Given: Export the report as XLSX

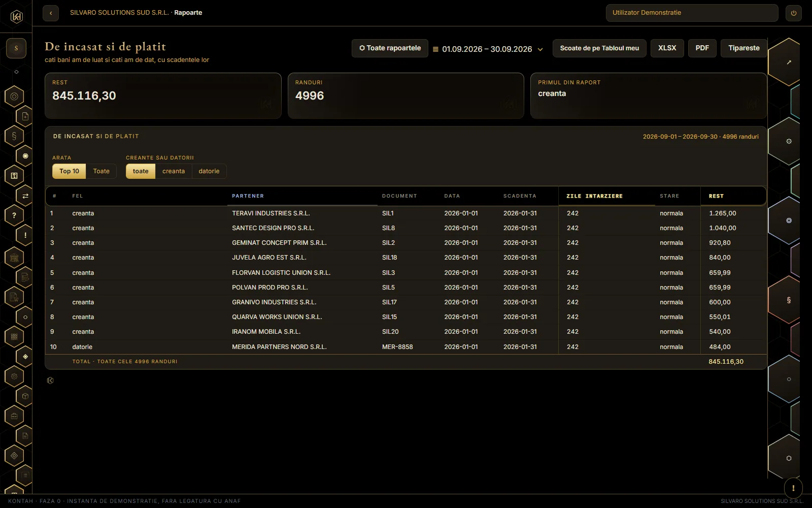Looking at the screenshot, I should pos(667,48).
